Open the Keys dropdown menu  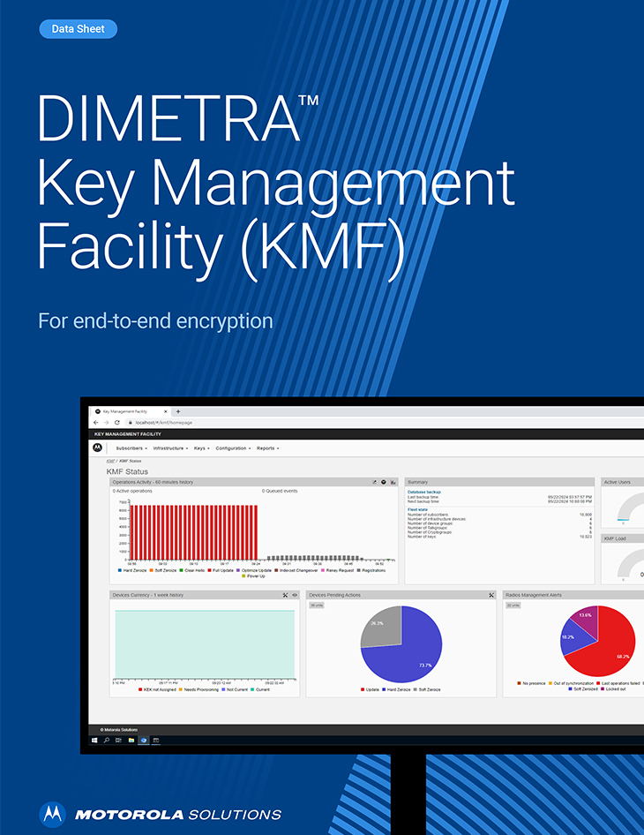point(202,448)
